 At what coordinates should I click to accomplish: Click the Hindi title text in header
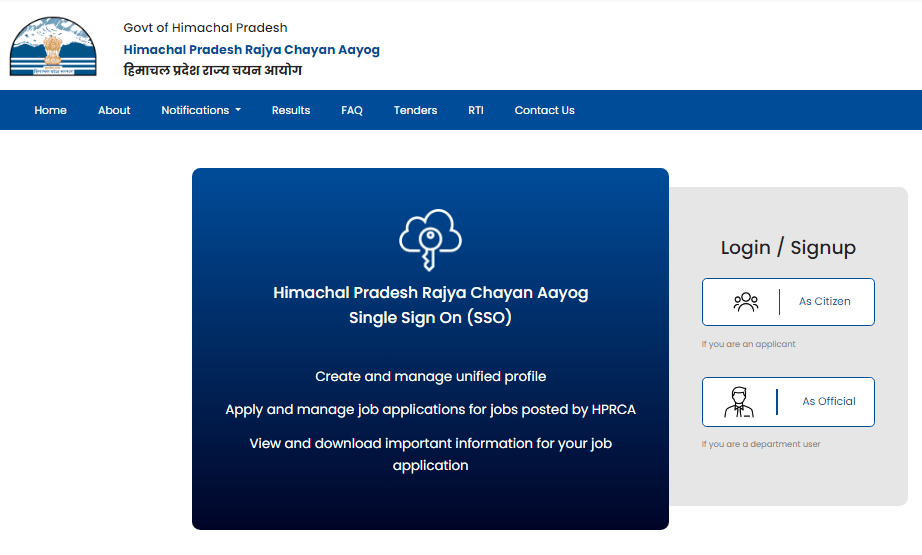pyautogui.click(x=212, y=71)
